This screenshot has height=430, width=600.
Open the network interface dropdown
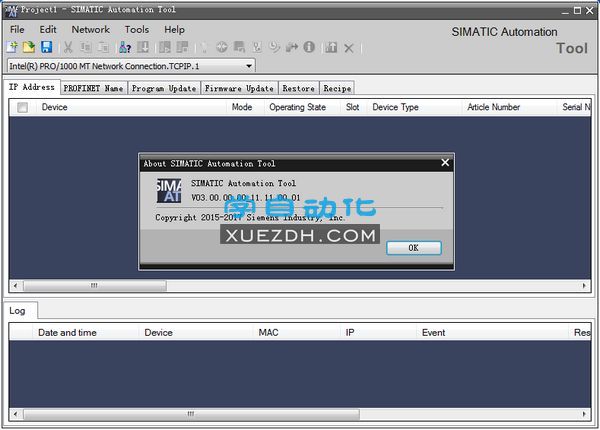pos(249,66)
